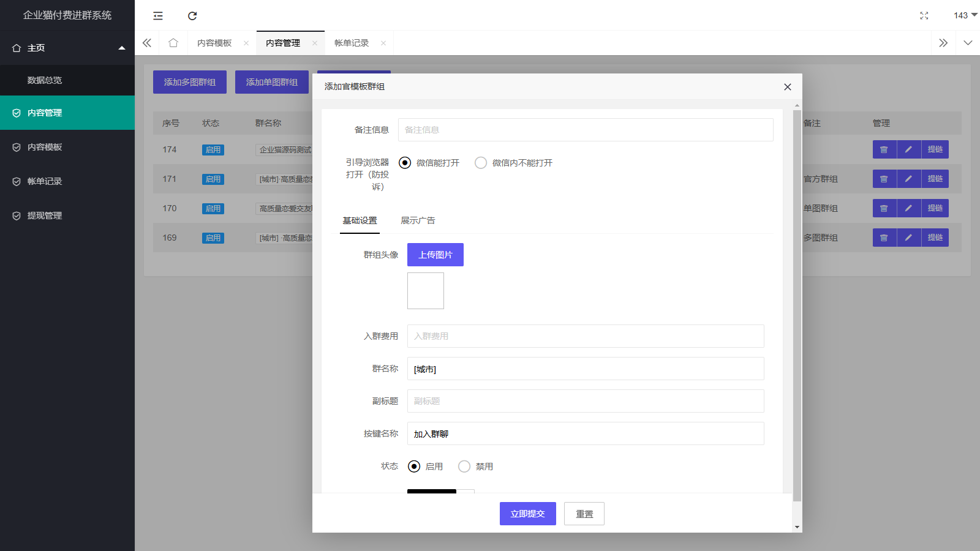This screenshot has height=551, width=980.
Task: Select the 微信能打开 radio button
Action: point(404,162)
